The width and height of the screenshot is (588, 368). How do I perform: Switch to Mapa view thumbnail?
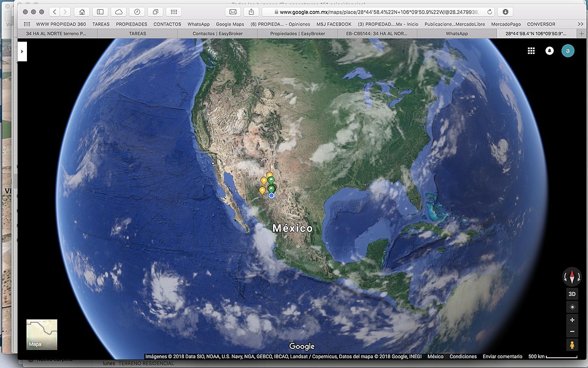pos(42,334)
